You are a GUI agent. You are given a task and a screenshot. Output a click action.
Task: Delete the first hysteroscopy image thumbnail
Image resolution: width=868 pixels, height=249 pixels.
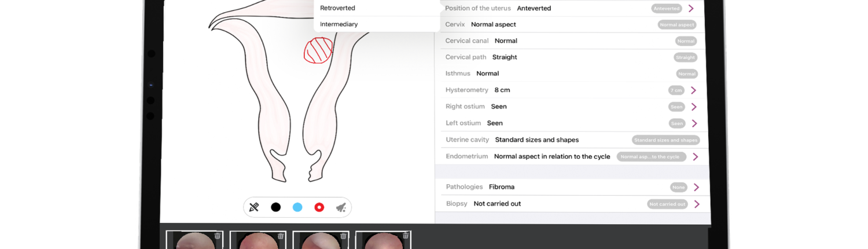(x=218, y=236)
